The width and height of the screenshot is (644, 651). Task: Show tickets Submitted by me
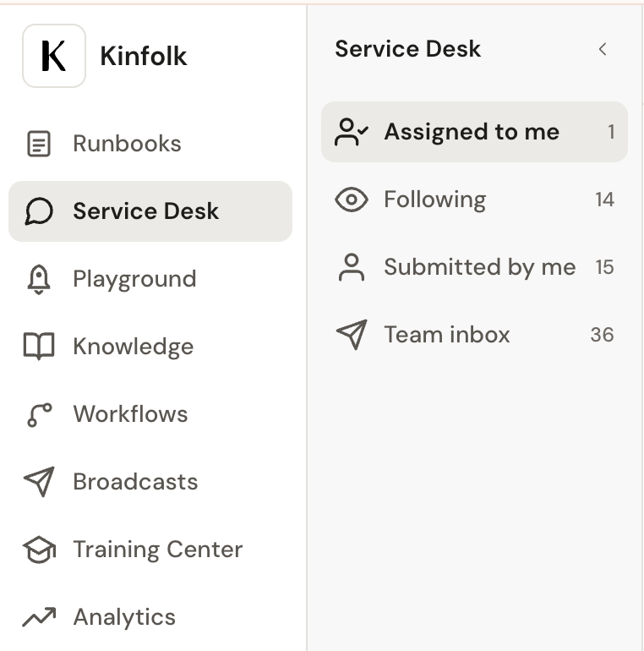(474, 267)
